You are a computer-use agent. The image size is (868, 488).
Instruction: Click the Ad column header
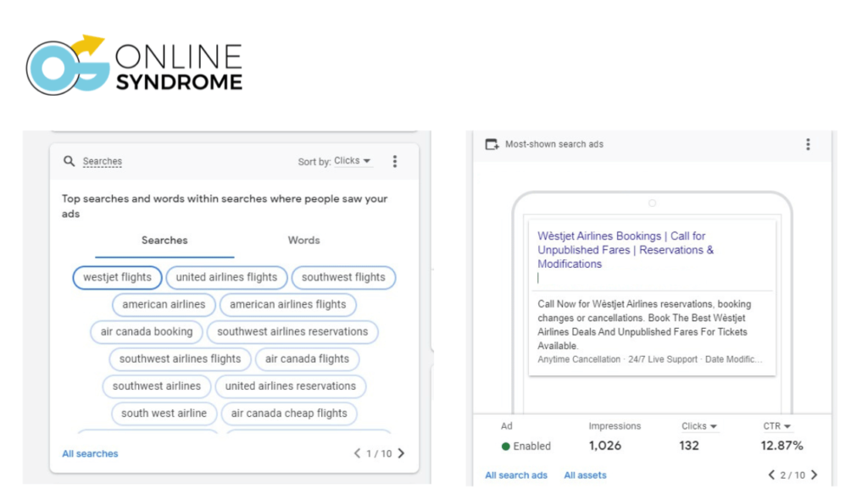[x=507, y=426]
